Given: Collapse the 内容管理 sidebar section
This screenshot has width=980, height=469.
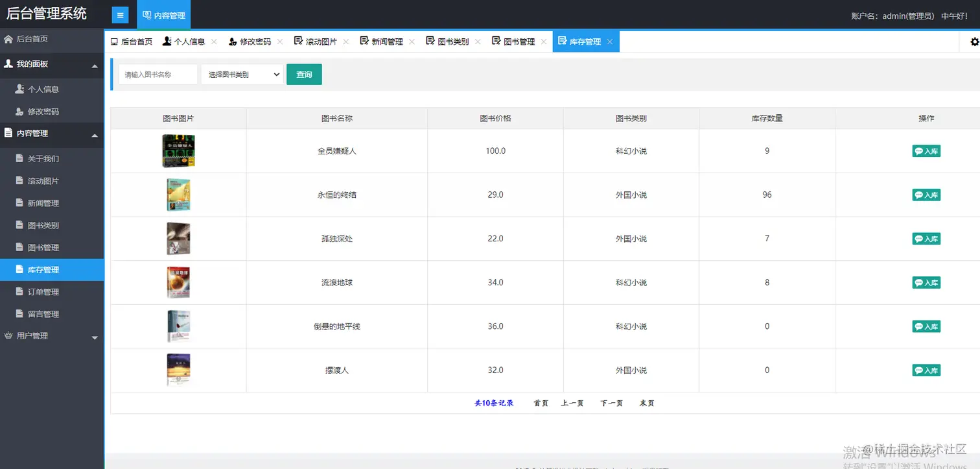Looking at the screenshot, I should [x=52, y=134].
